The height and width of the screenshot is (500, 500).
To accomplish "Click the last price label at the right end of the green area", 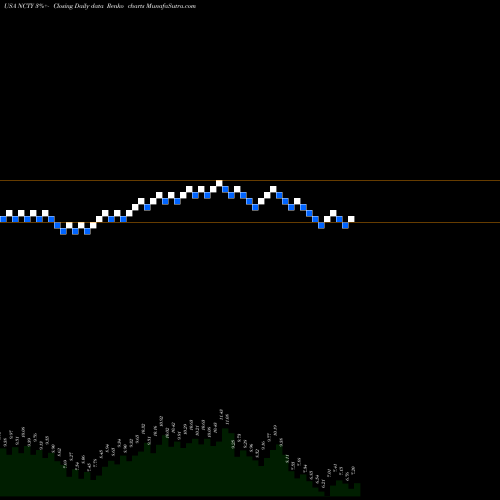I will [x=354, y=470].
